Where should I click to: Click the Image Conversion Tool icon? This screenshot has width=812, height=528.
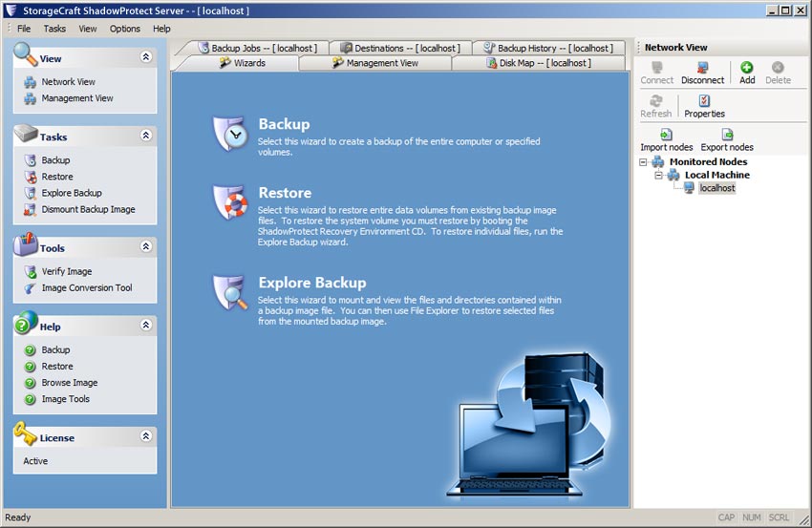tap(30, 288)
